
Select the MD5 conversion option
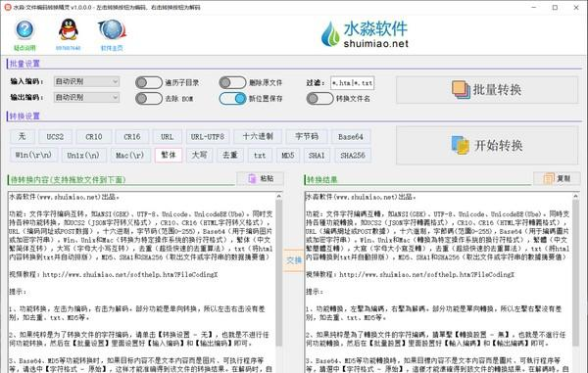click(288, 155)
